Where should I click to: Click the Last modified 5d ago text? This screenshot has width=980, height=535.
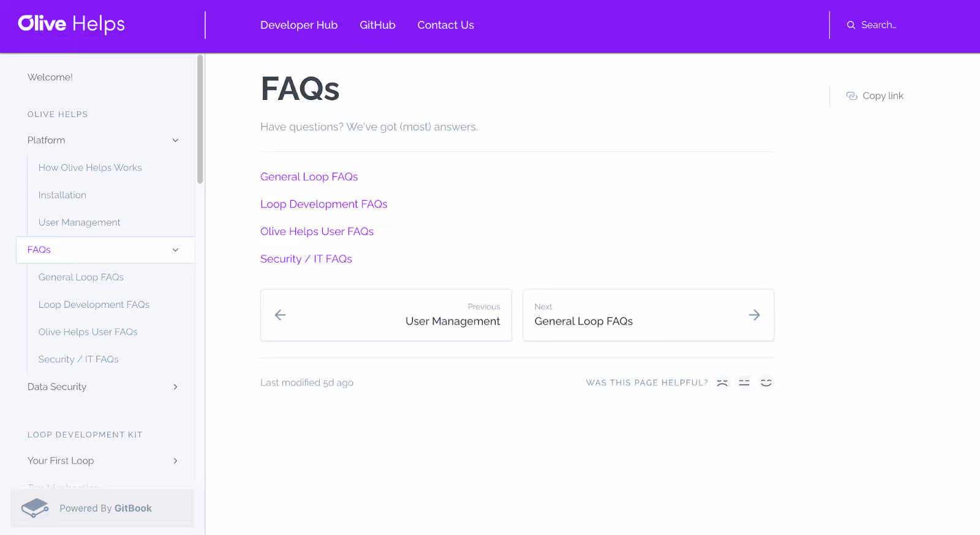point(307,383)
